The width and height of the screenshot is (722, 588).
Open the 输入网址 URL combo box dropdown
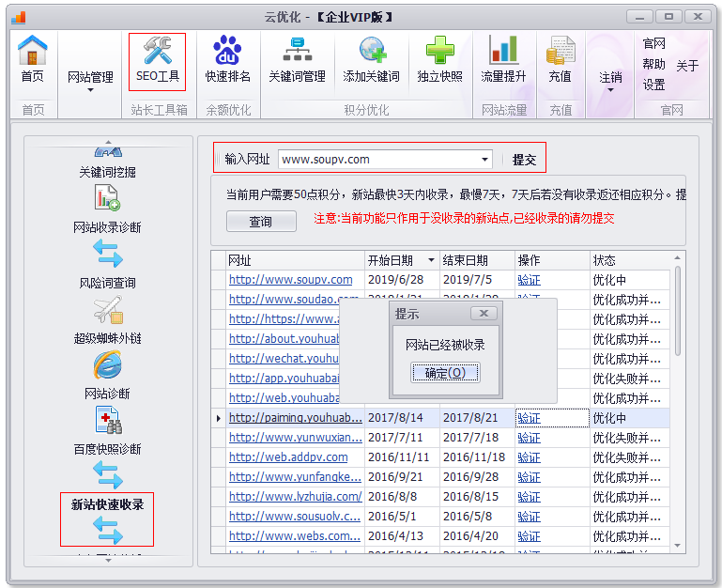tap(485, 160)
